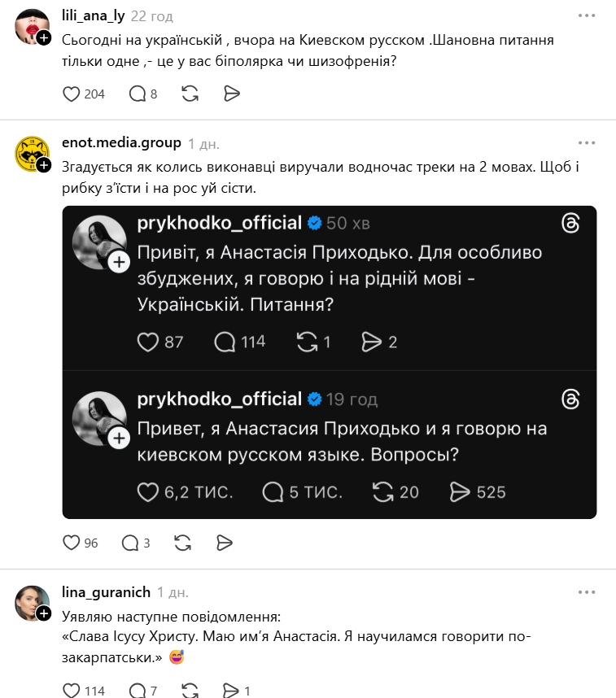The image size is (616, 698).
Task: Like lili_ana_ly's post with the heart icon
Action: pos(72,94)
